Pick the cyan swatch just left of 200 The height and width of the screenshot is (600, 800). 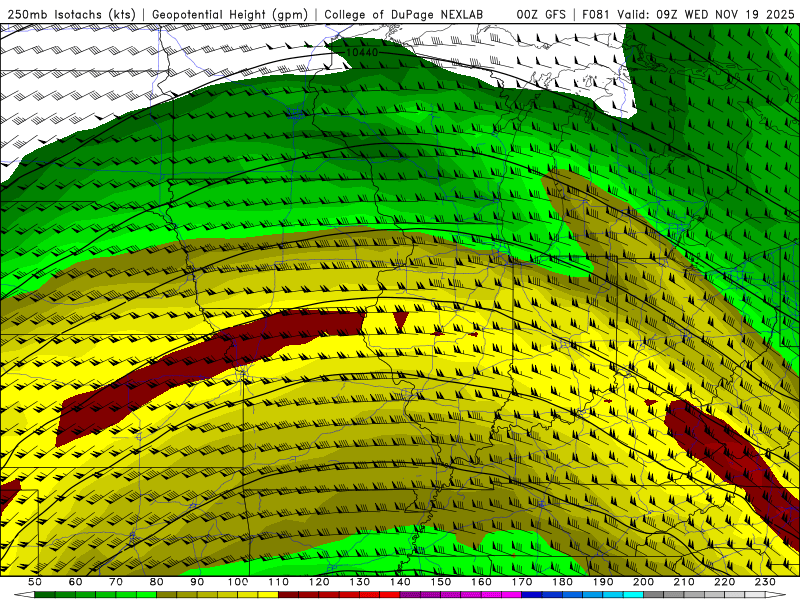633,594
